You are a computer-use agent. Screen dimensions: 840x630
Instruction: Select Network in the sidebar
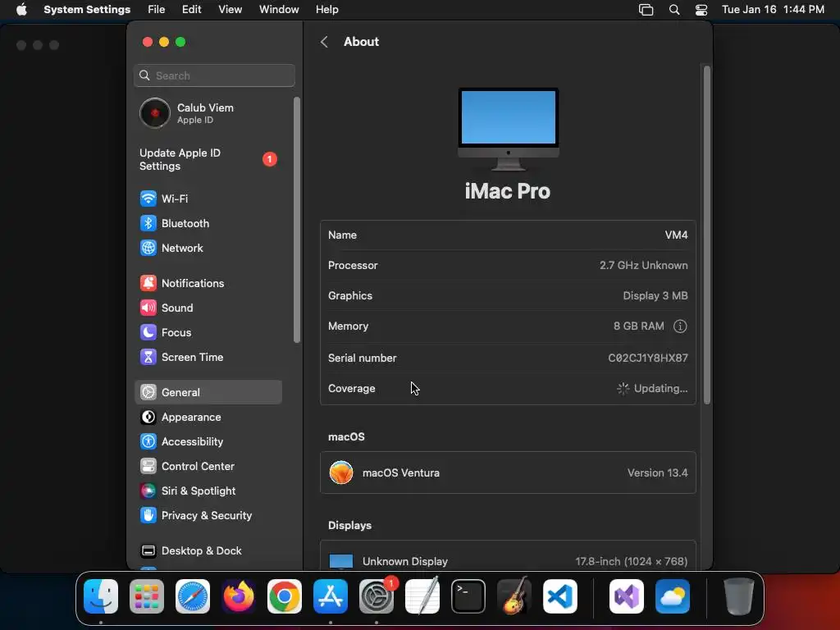point(208,248)
